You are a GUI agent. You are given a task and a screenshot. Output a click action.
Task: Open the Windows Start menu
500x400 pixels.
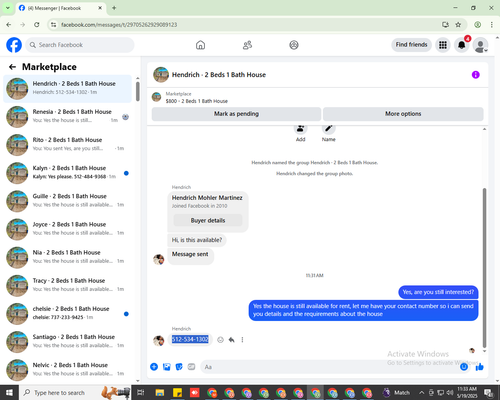tap(9, 393)
